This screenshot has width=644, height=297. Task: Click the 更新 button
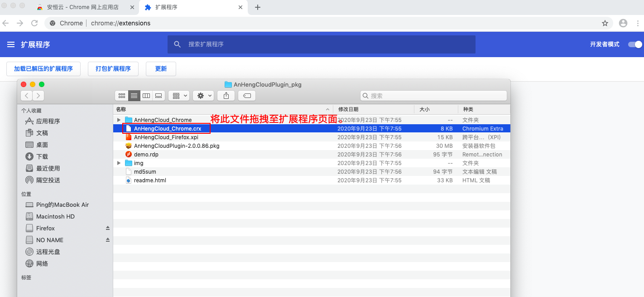click(x=161, y=69)
